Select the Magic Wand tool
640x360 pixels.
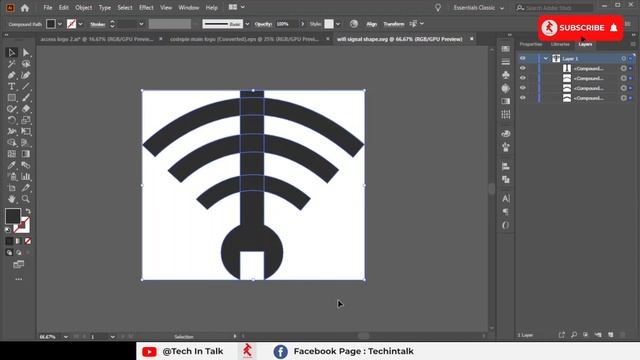pos(11,64)
